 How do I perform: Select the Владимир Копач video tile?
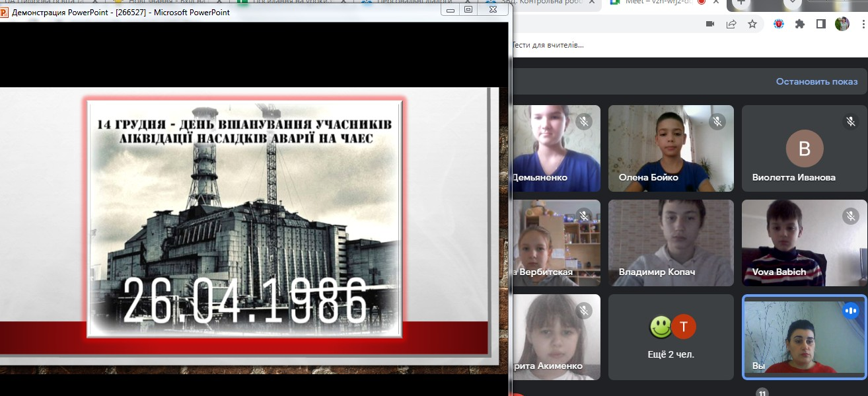pos(671,243)
